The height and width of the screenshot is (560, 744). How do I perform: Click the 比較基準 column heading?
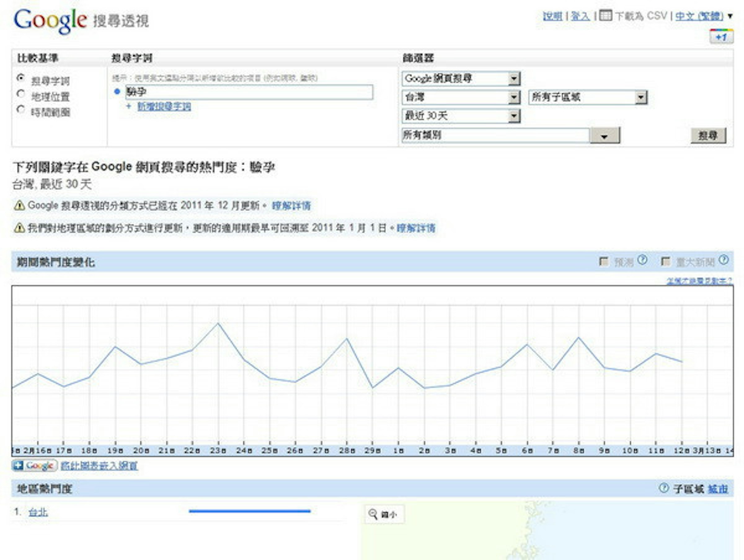(38, 58)
